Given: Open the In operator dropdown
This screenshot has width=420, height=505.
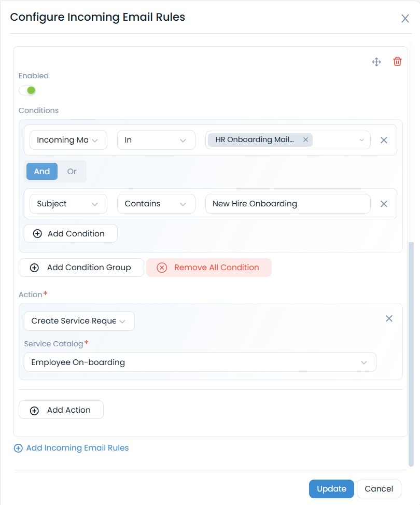Looking at the screenshot, I should point(156,140).
